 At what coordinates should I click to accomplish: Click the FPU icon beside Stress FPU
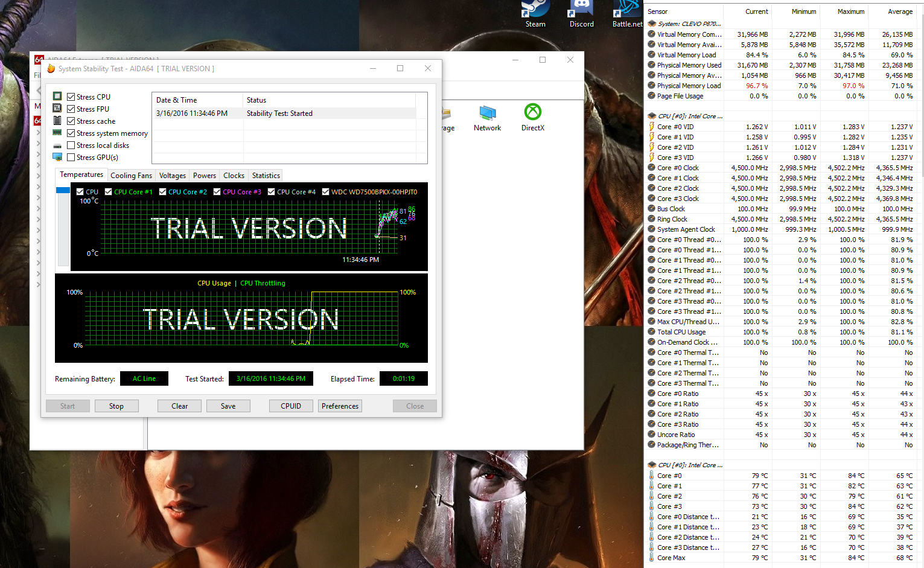tap(57, 109)
